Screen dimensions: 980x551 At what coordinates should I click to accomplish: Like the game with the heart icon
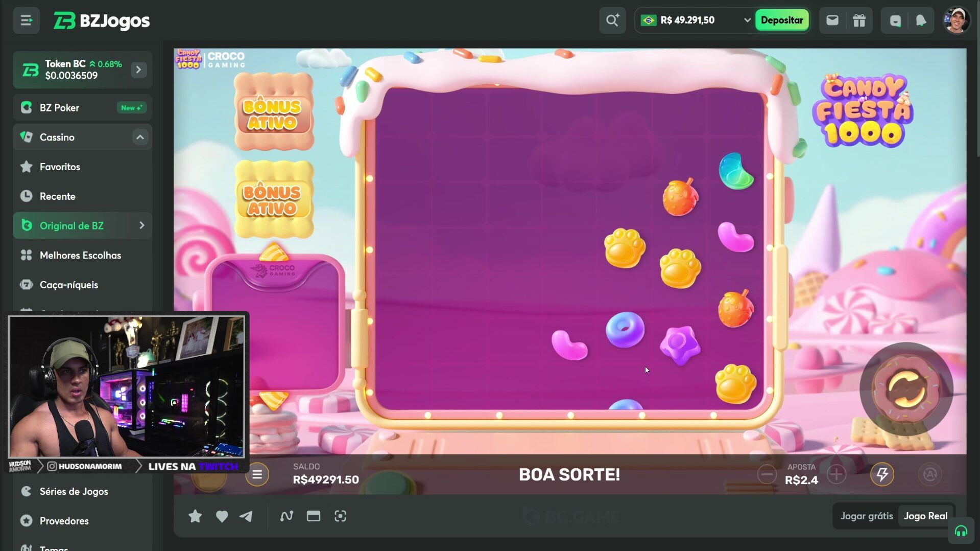[222, 516]
